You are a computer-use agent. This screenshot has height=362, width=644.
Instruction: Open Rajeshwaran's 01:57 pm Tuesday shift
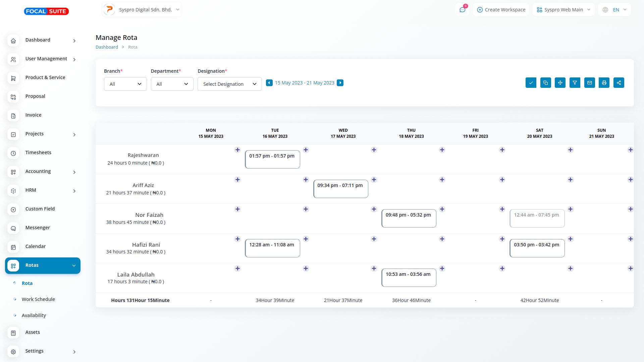tap(272, 159)
